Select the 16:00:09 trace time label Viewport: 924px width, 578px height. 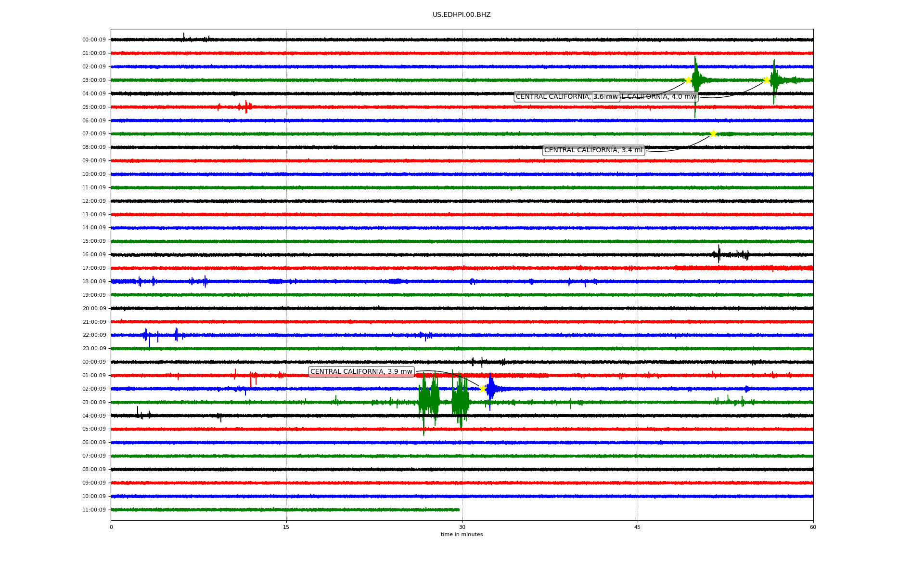[x=94, y=255]
